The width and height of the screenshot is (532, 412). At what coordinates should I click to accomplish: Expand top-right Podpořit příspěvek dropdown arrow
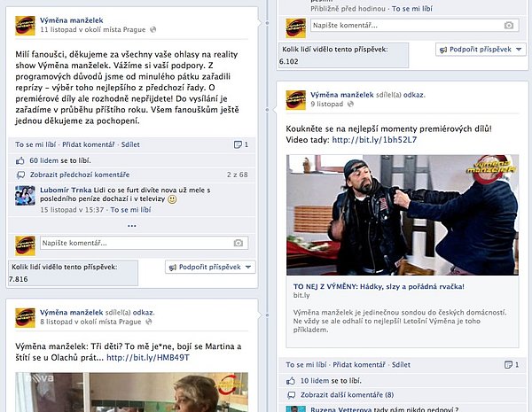(x=519, y=50)
